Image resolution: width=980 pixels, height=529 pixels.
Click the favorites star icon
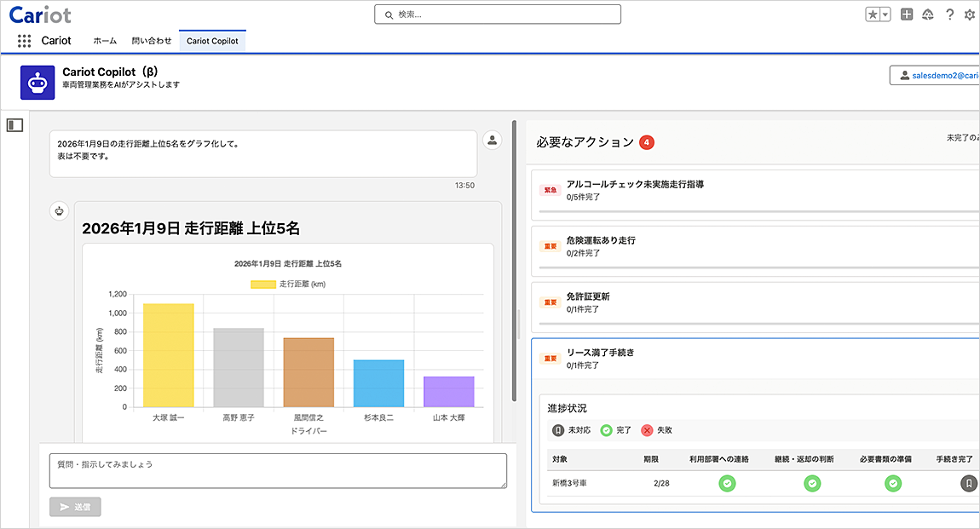(873, 14)
